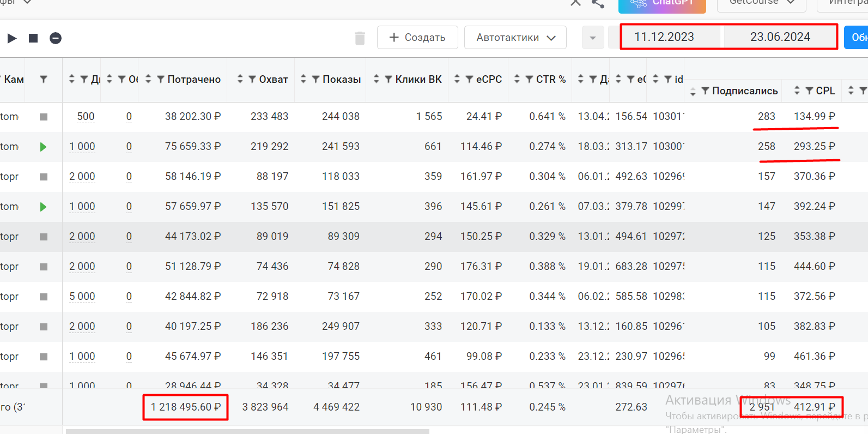This screenshot has height=434, width=868.
Task: Edit budget 1 000 in 75 659.33 ₽ row
Action: [82, 147]
